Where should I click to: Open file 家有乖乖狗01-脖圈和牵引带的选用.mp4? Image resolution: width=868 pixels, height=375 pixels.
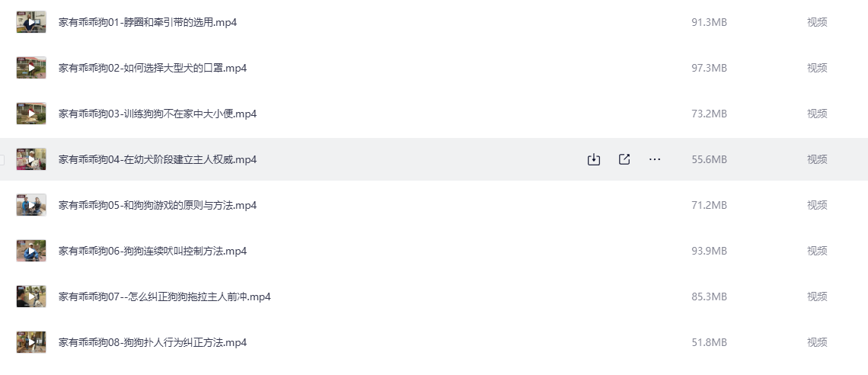(x=148, y=22)
